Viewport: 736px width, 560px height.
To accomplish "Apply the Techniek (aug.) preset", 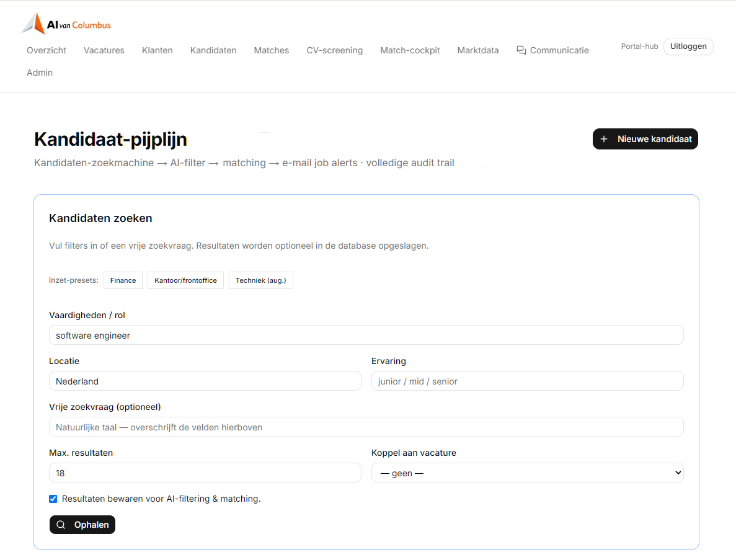I will [x=260, y=280].
